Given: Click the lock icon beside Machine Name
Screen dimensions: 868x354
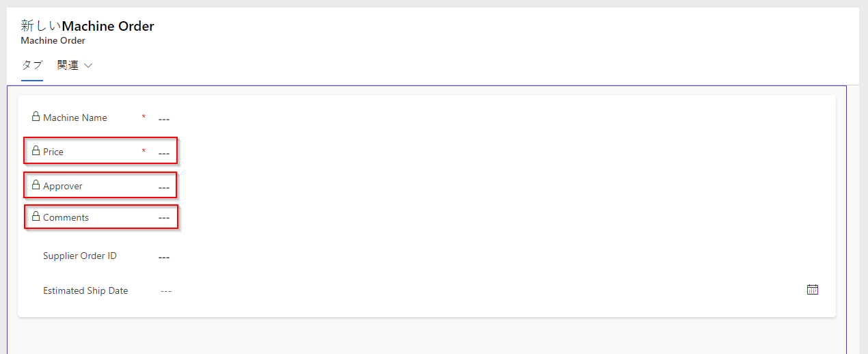Looking at the screenshot, I should tap(36, 117).
